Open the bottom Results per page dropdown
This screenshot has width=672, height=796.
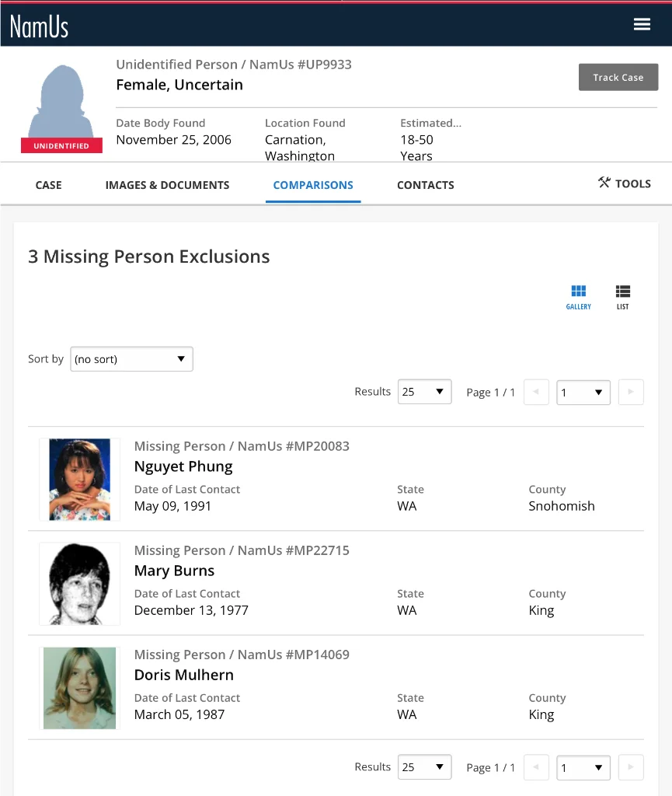coord(424,767)
